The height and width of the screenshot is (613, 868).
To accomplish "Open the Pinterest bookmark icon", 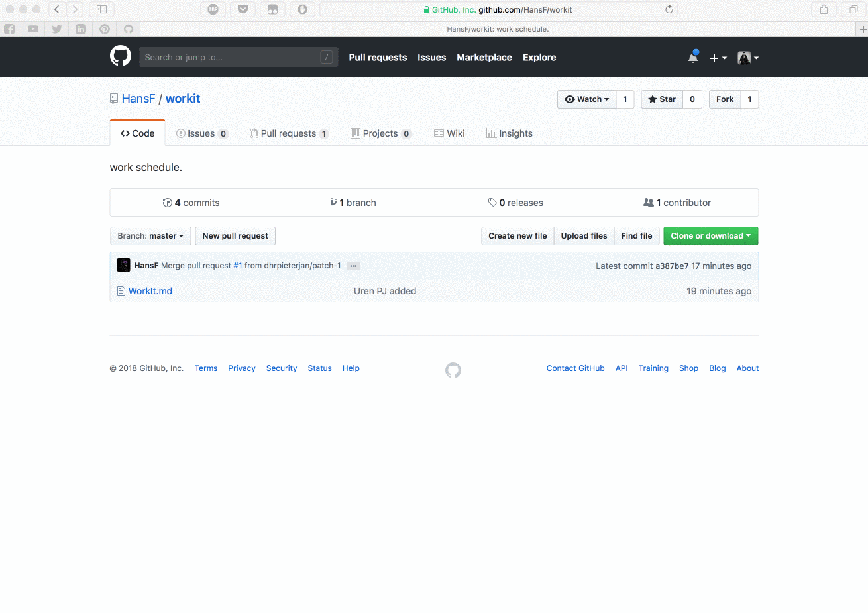I will [105, 29].
